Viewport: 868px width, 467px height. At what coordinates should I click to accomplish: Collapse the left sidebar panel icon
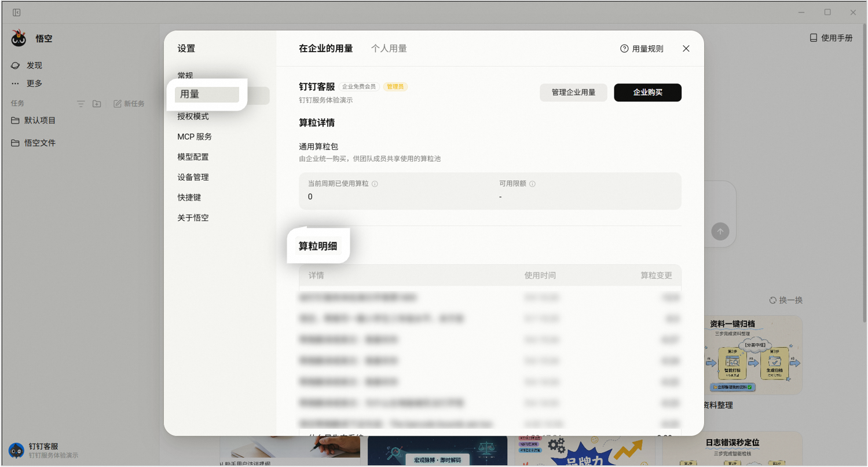pos(17,12)
